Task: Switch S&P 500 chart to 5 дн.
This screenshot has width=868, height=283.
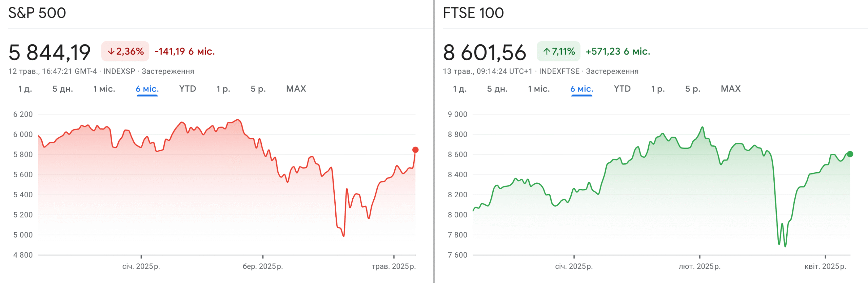Action: [62, 89]
